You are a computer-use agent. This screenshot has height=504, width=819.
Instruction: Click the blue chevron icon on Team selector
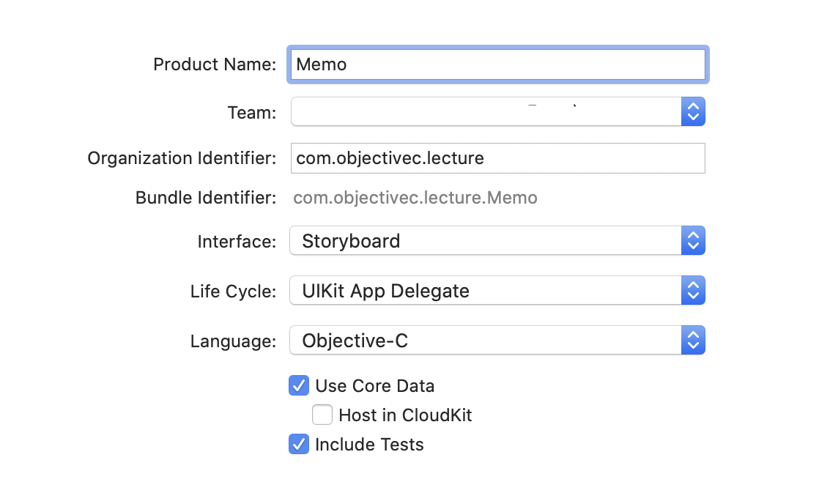point(693,112)
